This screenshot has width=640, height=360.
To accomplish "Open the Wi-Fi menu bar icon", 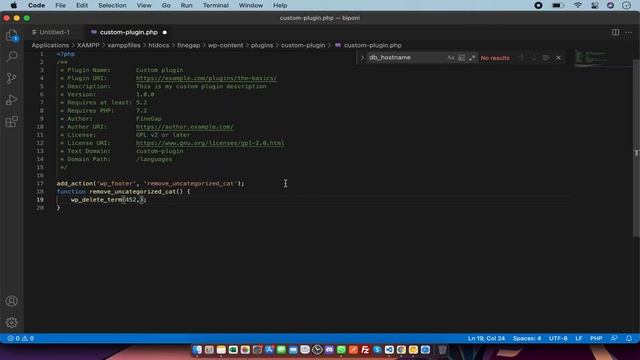I will 578,5.
